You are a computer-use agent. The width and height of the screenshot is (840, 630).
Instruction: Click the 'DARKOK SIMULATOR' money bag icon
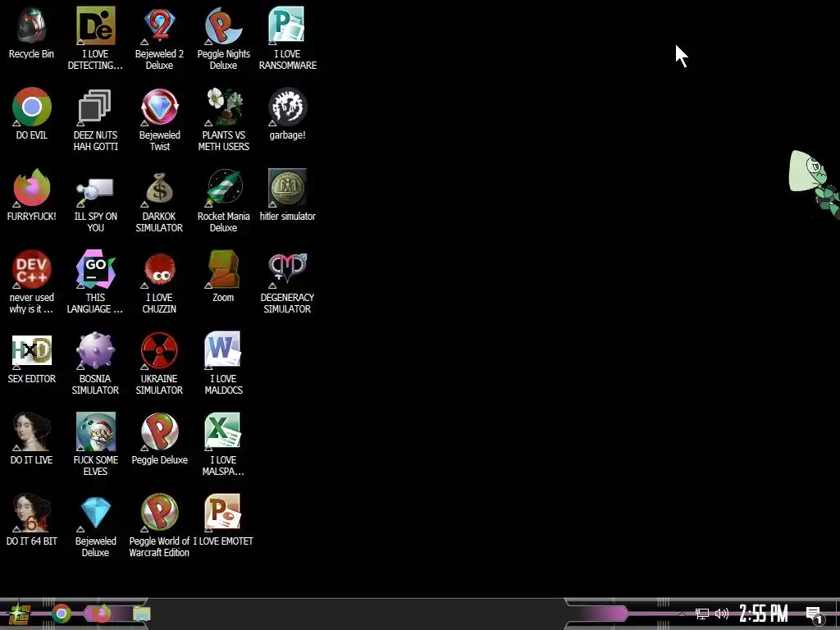[159, 188]
